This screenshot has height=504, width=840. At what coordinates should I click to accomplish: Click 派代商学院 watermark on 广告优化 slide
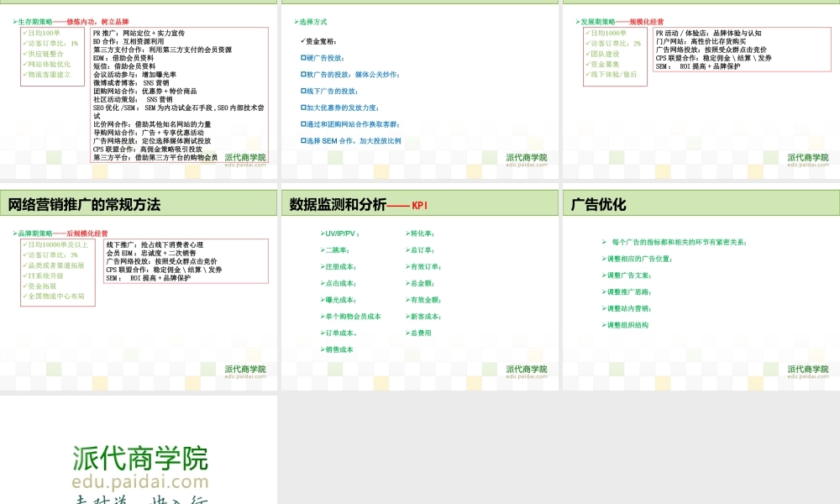(808, 367)
